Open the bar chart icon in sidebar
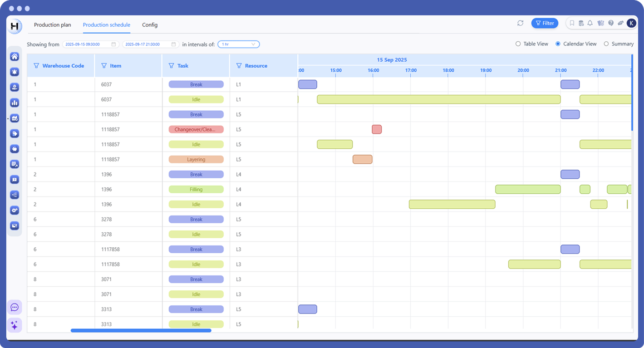644x348 pixels. tap(15, 103)
